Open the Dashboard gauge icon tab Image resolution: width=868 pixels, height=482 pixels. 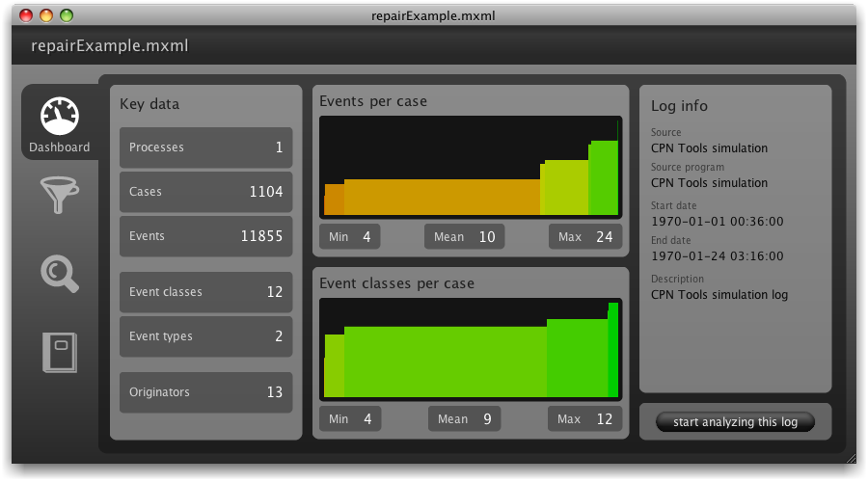pos(60,123)
